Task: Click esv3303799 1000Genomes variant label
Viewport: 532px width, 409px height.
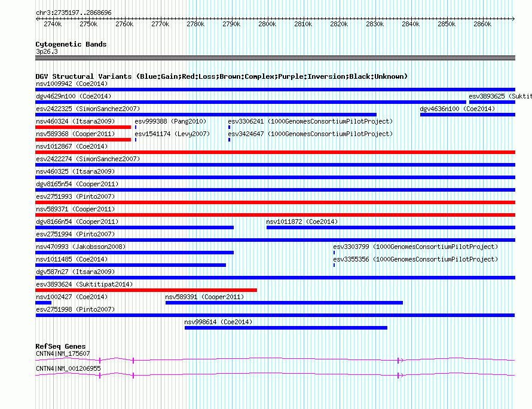Action: click(x=415, y=247)
